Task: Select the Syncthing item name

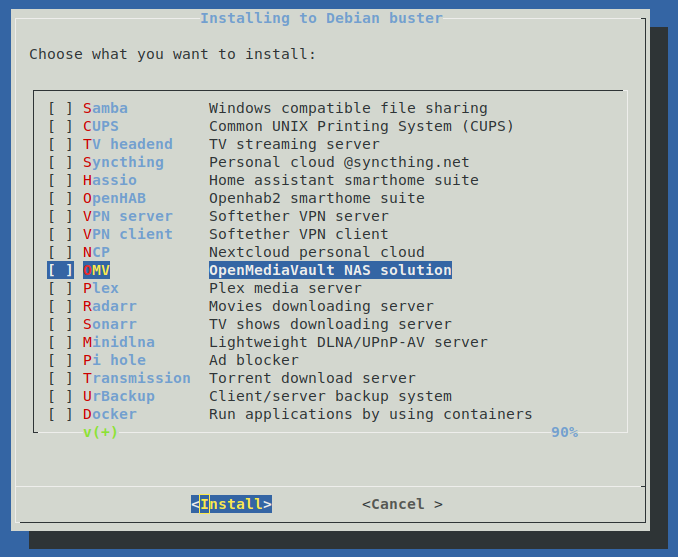Action: tap(123, 162)
